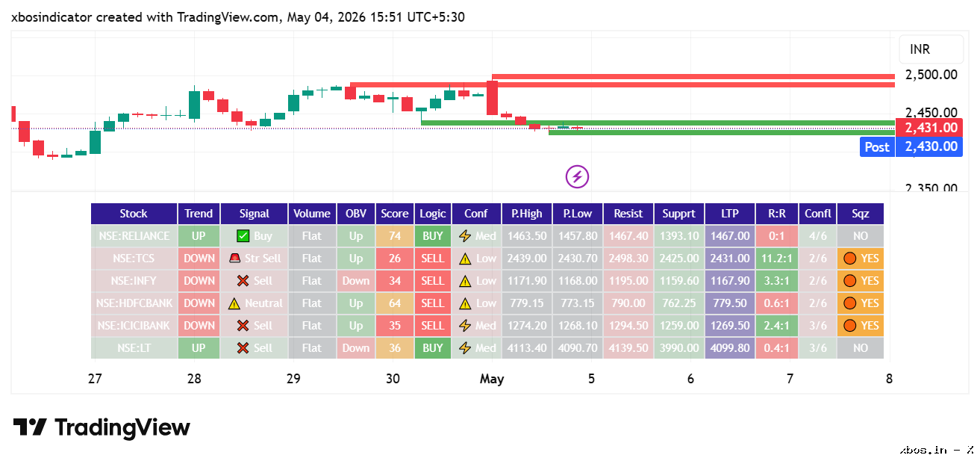The image size is (980, 461).
Task: Click the P.Low column header
Action: coord(578,214)
